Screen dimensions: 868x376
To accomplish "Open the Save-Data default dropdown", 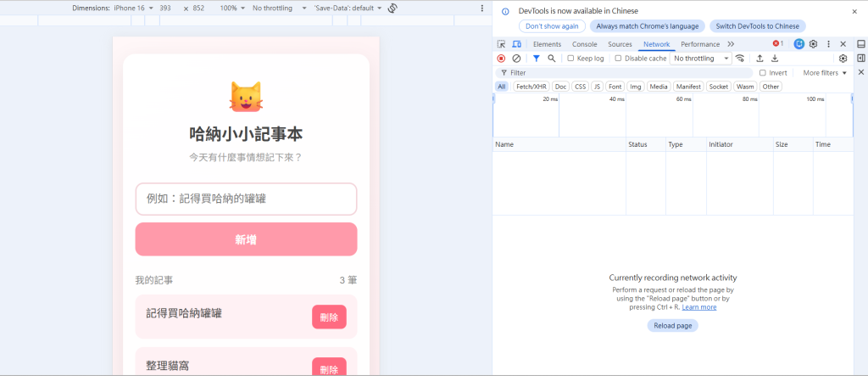I will pyautogui.click(x=348, y=8).
